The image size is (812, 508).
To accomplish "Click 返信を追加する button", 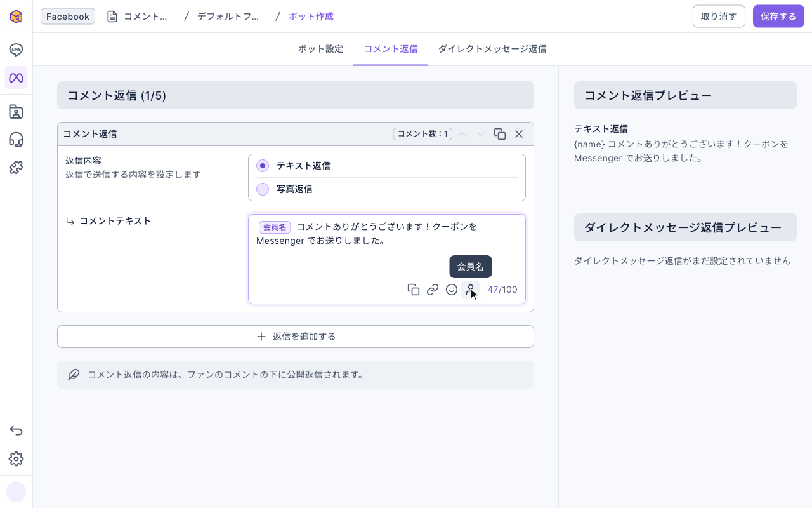I will tap(296, 337).
